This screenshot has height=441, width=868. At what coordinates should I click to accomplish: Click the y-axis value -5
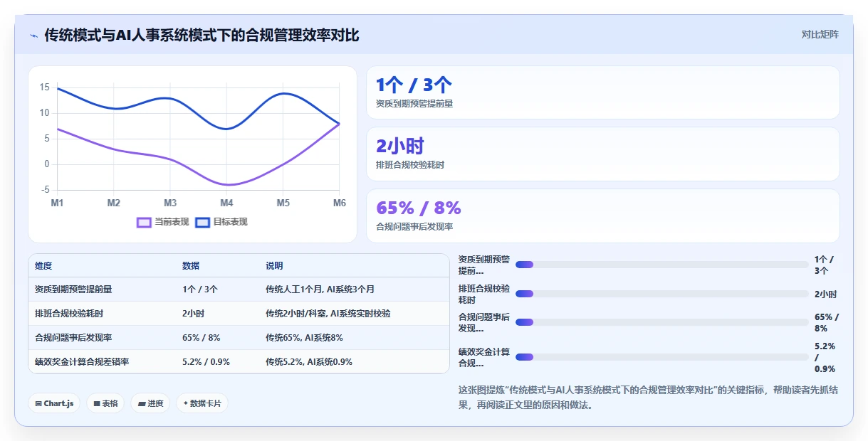(x=45, y=190)
